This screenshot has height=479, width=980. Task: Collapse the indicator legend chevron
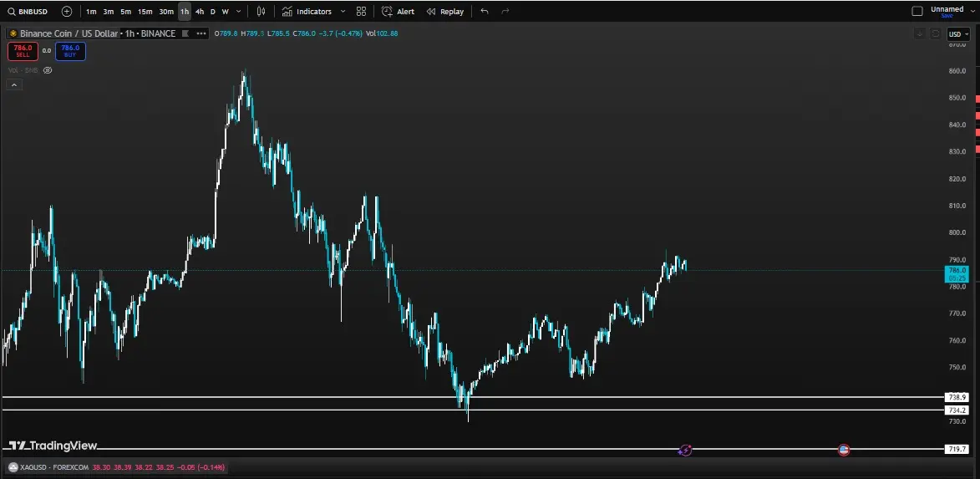(13, 85)
